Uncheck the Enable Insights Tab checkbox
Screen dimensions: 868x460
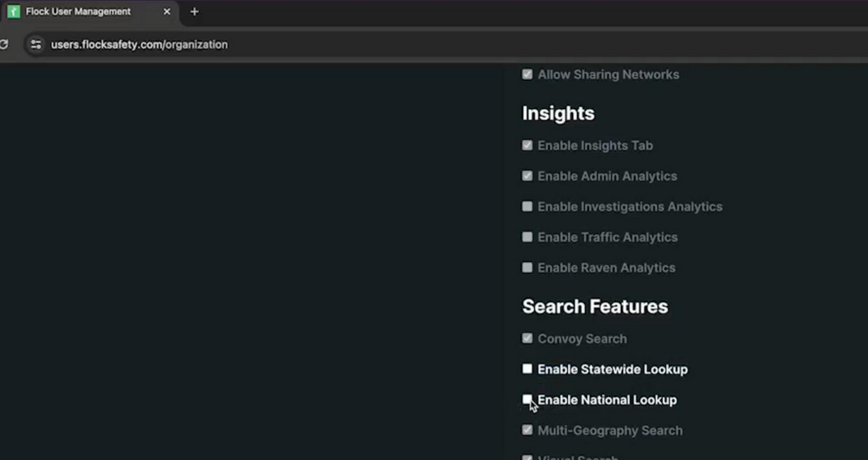click(527, 145)
